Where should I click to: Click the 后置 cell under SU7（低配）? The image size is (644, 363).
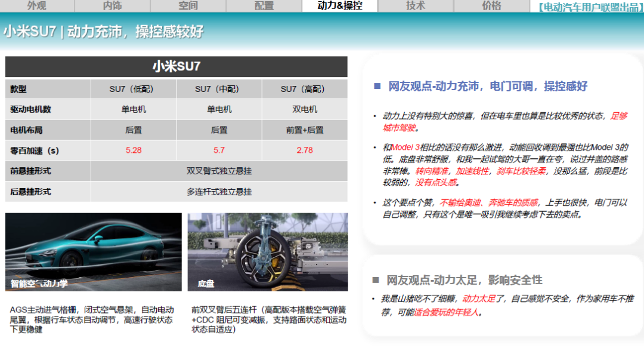pos(134,130)
